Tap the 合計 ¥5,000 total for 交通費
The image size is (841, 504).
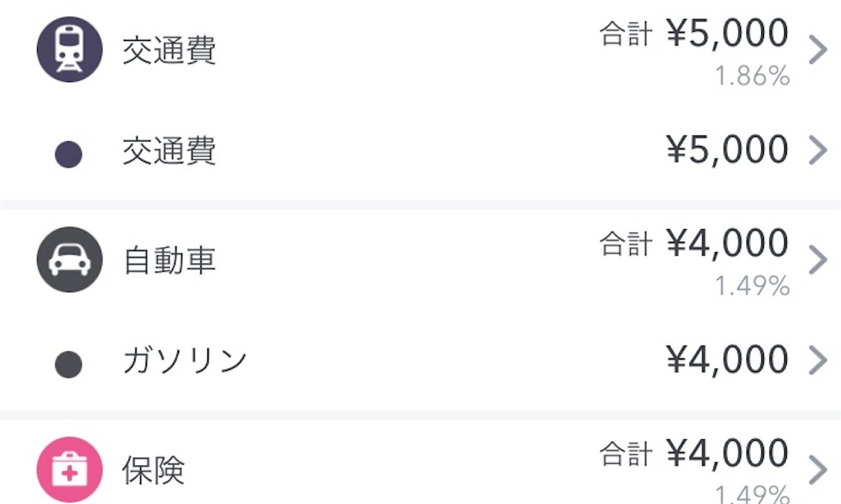694,33
